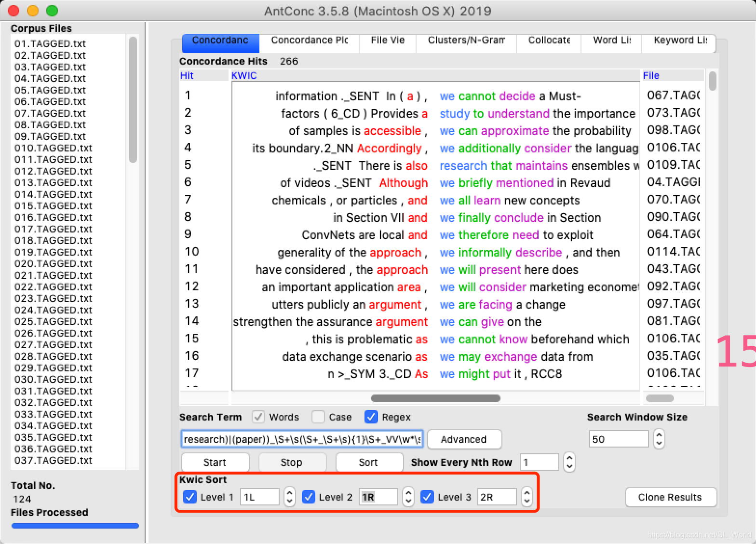The image size is (756, 544).
Task: Click hit 12 'we will consider' line
Action: (436, 287)
